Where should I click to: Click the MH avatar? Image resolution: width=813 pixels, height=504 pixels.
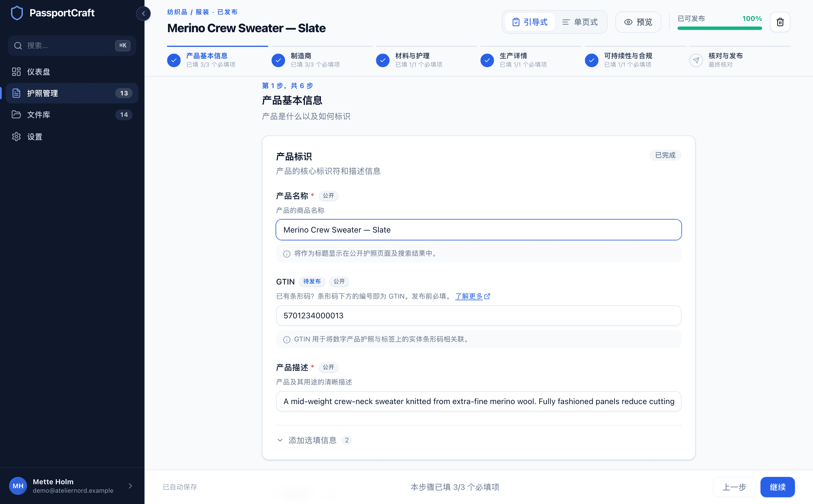coord(18,486)
